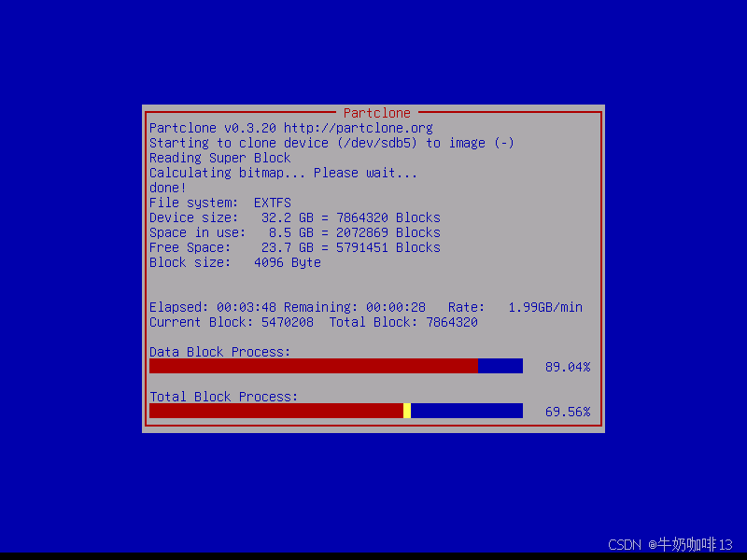Click the 'done!' text
747x560 pixels.
168,188
